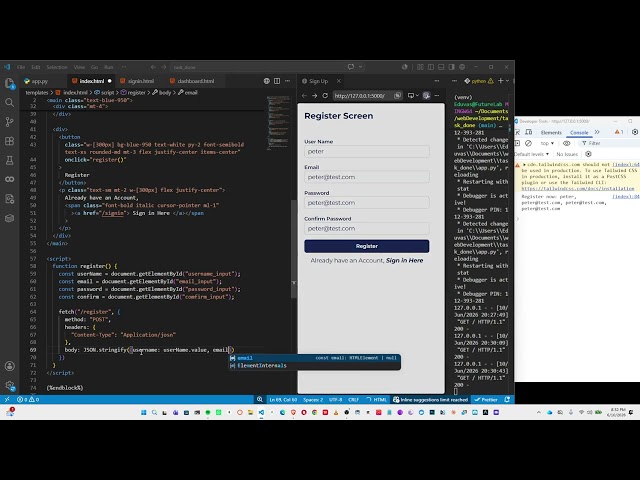Viewport: 640px width, 480px height.
Task: Click the Register button in preview
Action: pyautogui.click(x=367, y=246)
